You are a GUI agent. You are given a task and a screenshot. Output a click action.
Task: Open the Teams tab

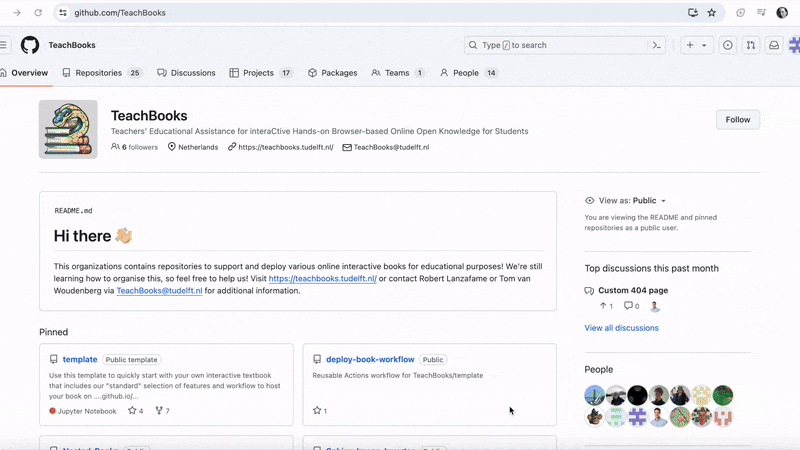click(398, 73)
